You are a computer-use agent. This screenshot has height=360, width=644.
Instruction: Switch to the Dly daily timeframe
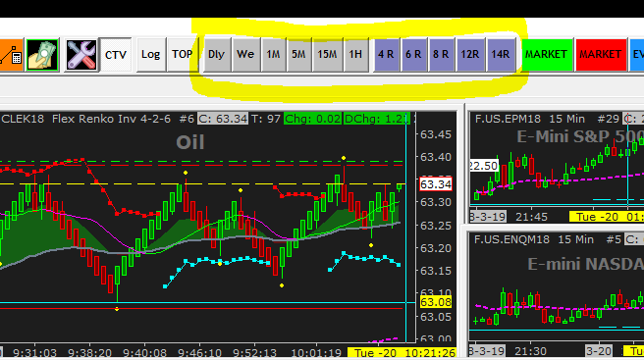[x=216, y=55]
